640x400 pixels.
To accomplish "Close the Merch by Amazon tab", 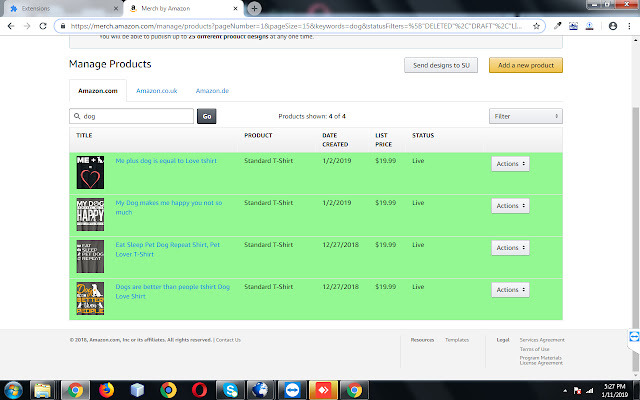I will [235, 8].
